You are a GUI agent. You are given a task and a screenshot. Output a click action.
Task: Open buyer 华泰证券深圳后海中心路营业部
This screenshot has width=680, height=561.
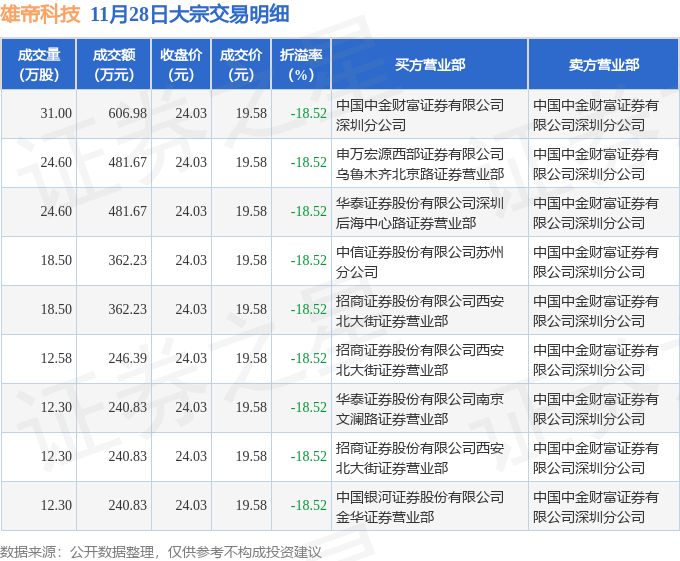coord(420,212)
